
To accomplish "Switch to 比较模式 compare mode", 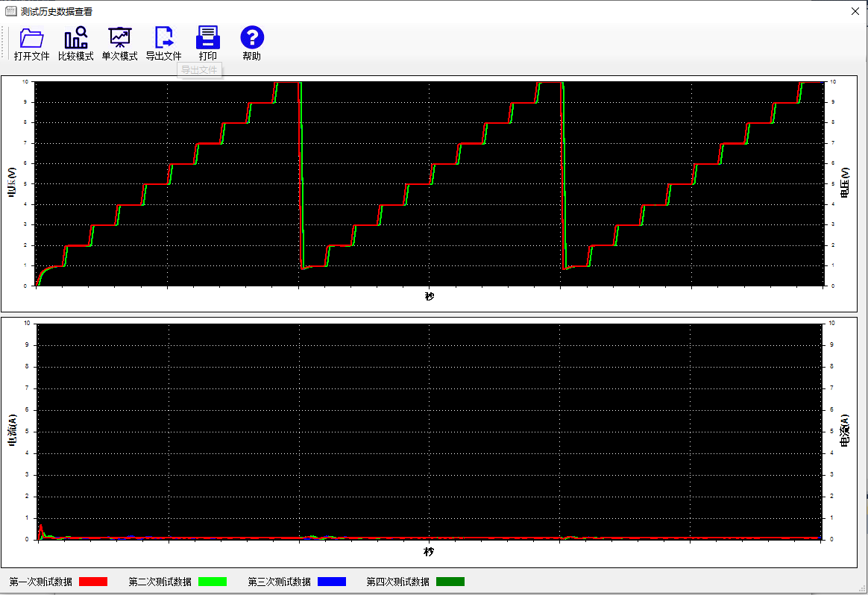I will [x=75, y=38].
